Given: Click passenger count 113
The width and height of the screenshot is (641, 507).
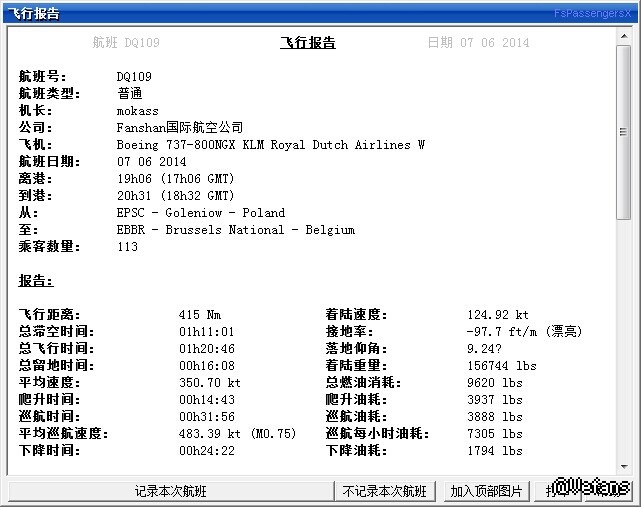Looking at the screenshot, I should coord(128,247).
